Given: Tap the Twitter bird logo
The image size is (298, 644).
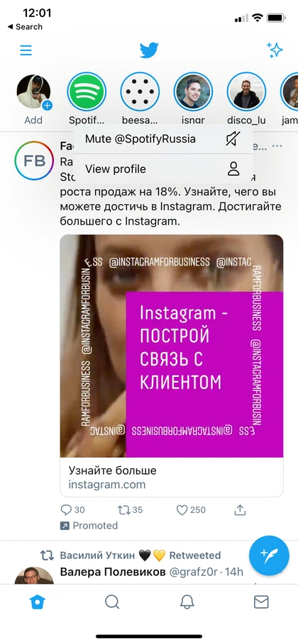Looking at the screenshot, I should 149,50.
